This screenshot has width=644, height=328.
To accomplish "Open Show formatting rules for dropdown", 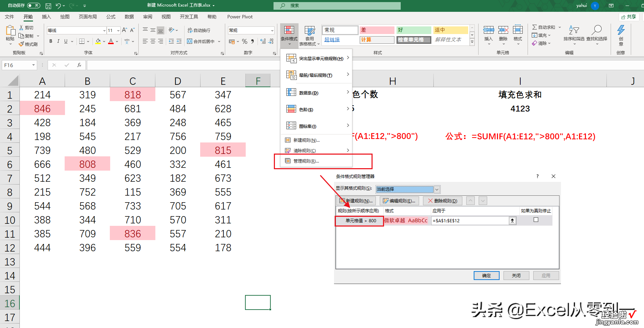I will tap(437, 189).
